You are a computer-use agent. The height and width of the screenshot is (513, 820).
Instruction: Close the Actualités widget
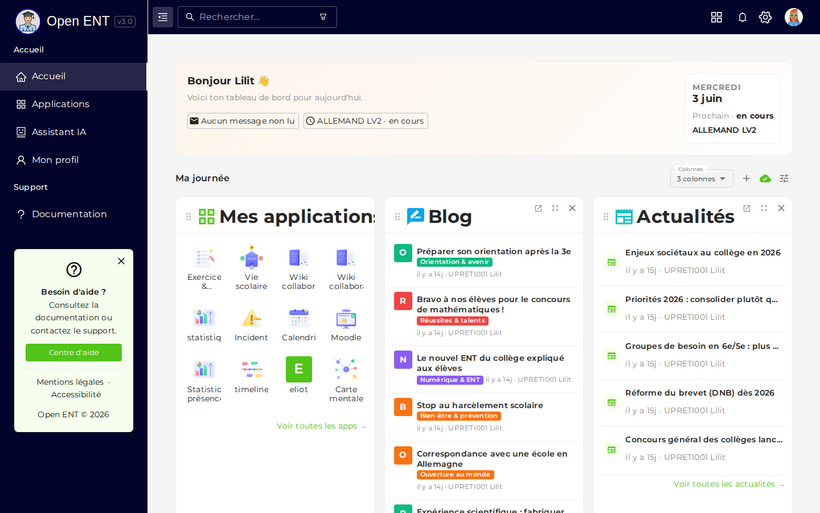[781, 208]
